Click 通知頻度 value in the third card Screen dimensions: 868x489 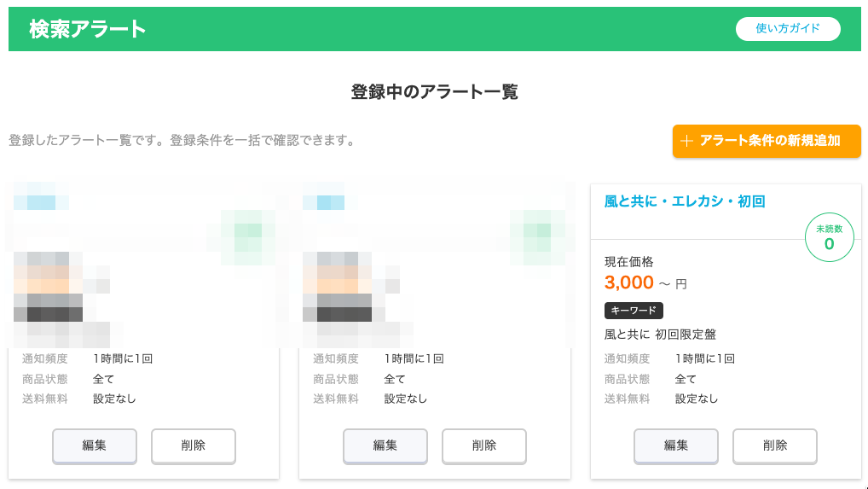click(x=704, y=359)
